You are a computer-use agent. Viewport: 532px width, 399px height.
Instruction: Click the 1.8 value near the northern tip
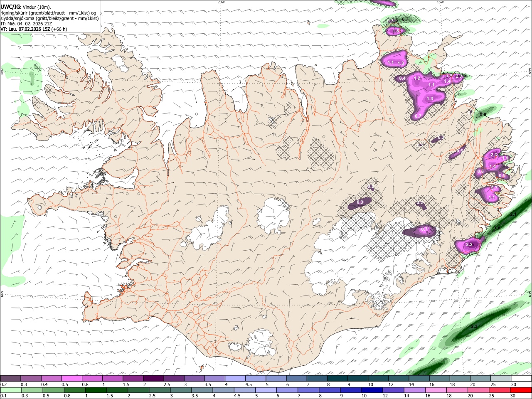(x=396, y=31)
